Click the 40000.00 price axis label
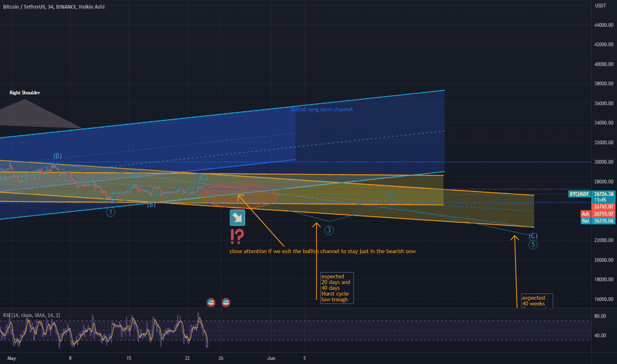Screen dimensions: 617x364 pyautogui.click(x=604, y=64)
